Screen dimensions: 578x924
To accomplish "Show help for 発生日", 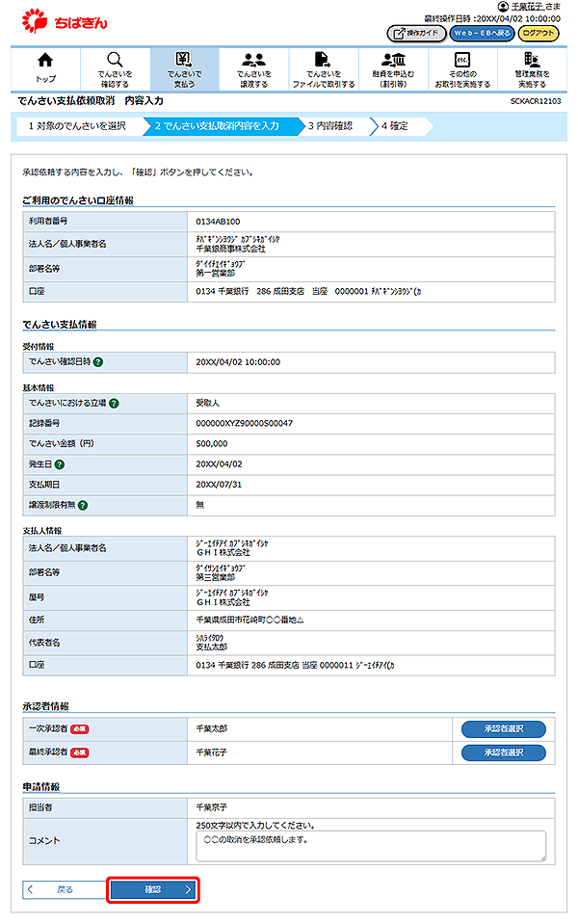I will [x=60, y=464].
